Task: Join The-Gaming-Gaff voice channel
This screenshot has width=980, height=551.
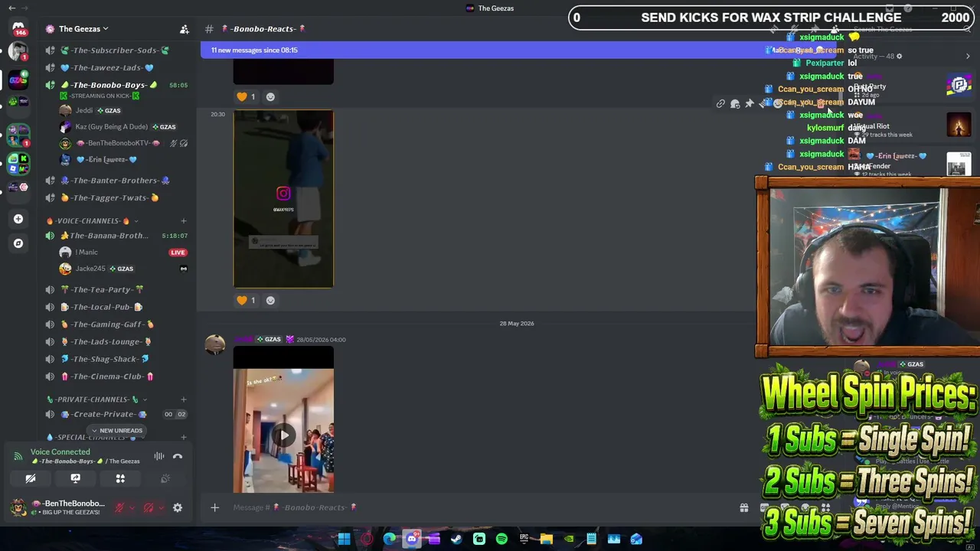Action: pos(115,324)
